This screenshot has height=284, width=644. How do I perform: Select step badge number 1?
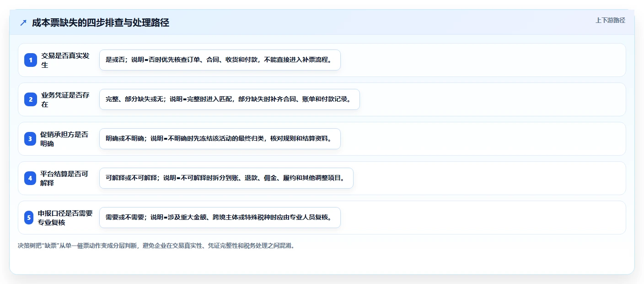(31, 60)
